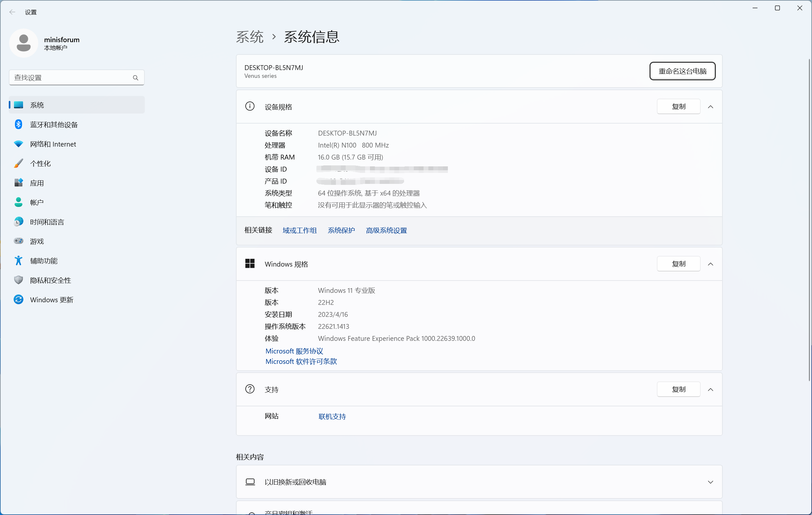Open the Accessibility (辅助功能) icon
Viewport: 812px width, 515px height.
[18, 260]
